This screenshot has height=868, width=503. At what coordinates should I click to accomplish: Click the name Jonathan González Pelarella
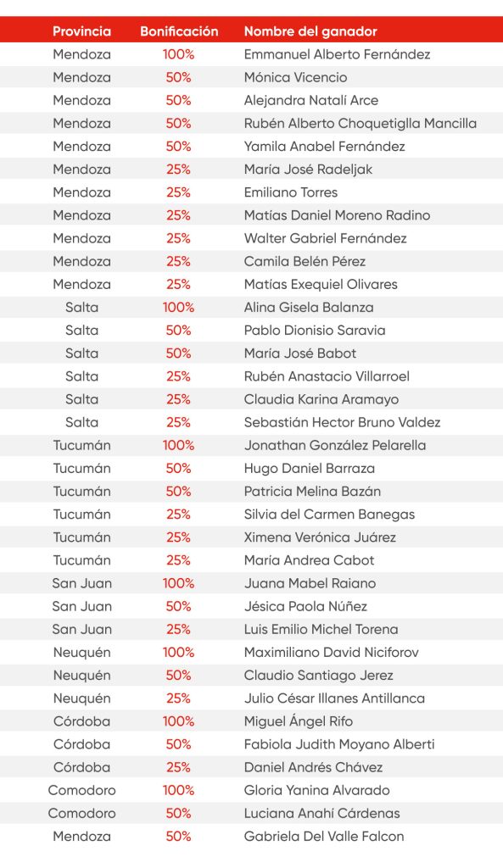[335, 445]
